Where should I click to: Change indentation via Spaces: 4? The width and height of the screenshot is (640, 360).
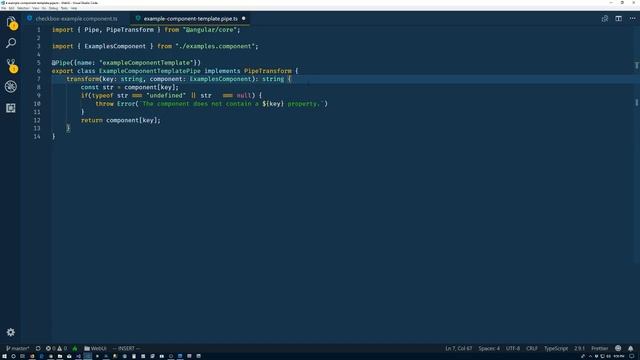coord(489,349)
